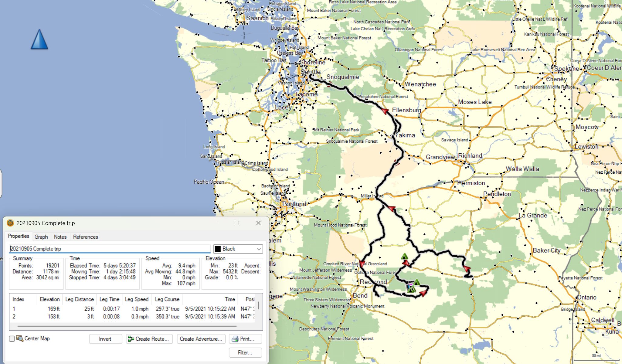Click the red direction arrow near Redmond
The width and height of the screenshot is (622, 364).
[x=362, y=264]
